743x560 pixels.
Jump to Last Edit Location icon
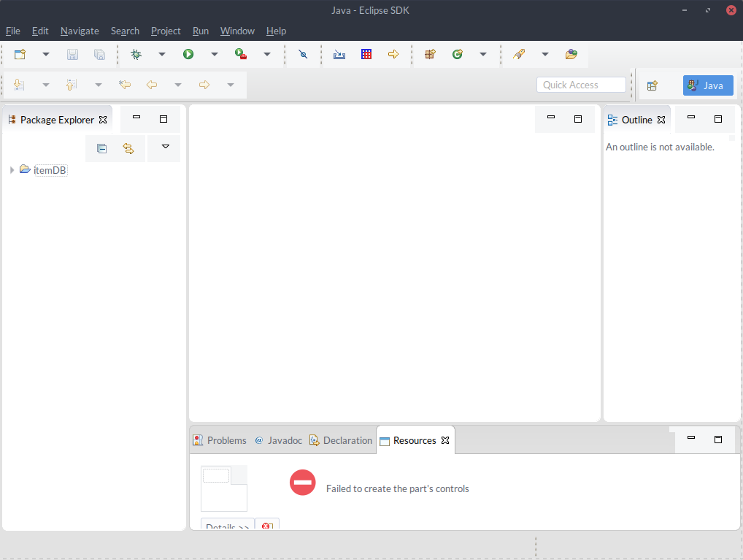(125, 85)
